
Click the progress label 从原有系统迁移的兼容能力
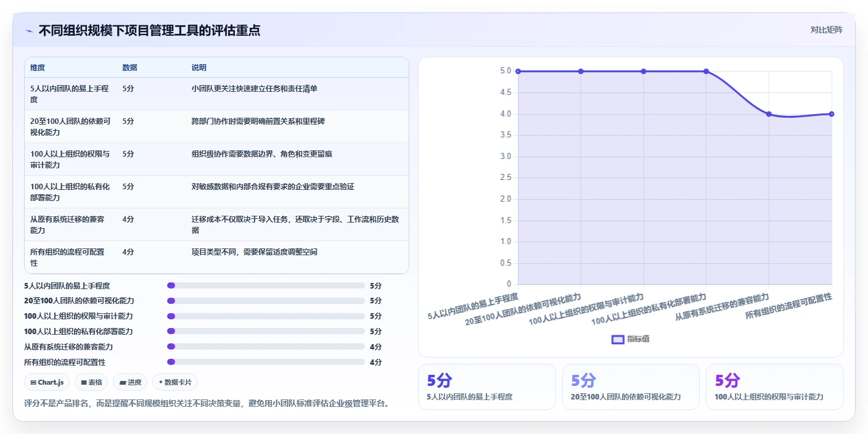(68, 347)
